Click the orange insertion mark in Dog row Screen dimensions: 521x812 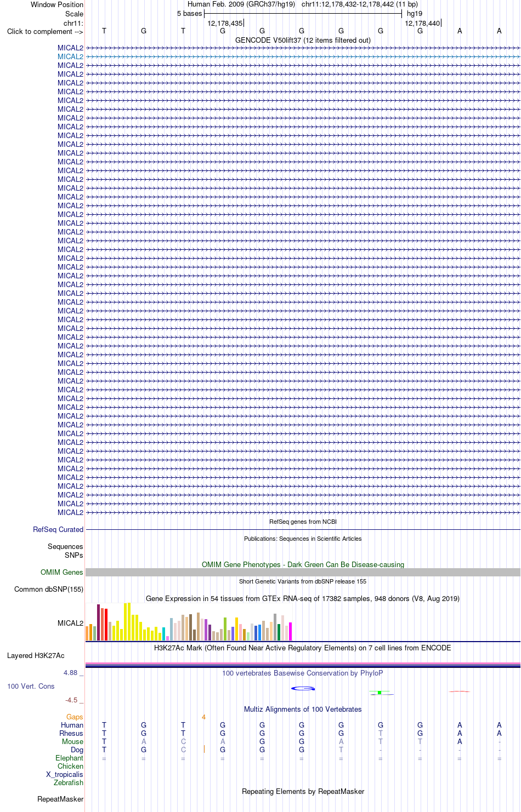coord(204,749)
